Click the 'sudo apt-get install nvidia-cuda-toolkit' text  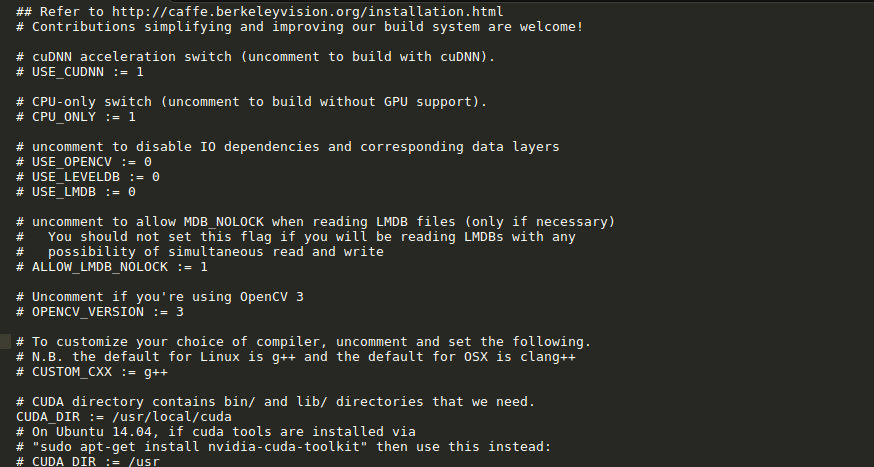pos(200,447)
